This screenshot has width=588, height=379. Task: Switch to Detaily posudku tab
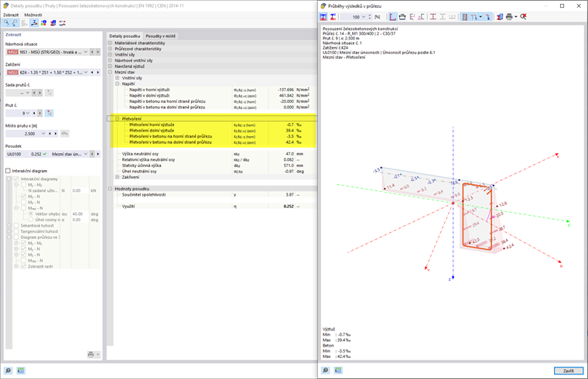pyautogui.click(x=125, y=36)
